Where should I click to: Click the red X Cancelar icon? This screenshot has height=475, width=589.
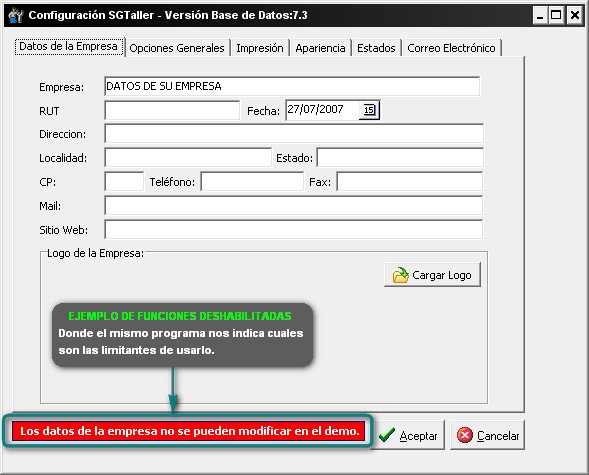[465, 435]
